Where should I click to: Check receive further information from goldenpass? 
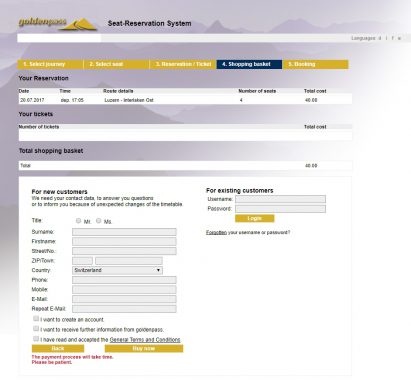[36, 329]
